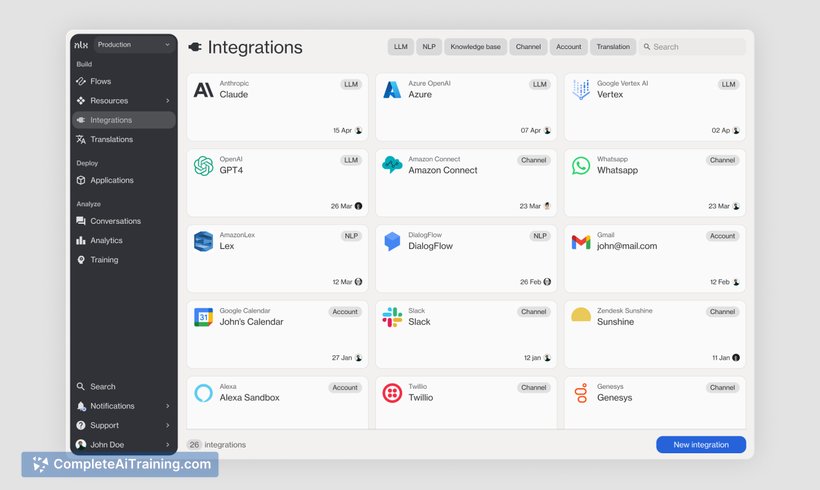Click the Twilio logo
This screenshot has height=490, width=820.
(x=392, y=393)
